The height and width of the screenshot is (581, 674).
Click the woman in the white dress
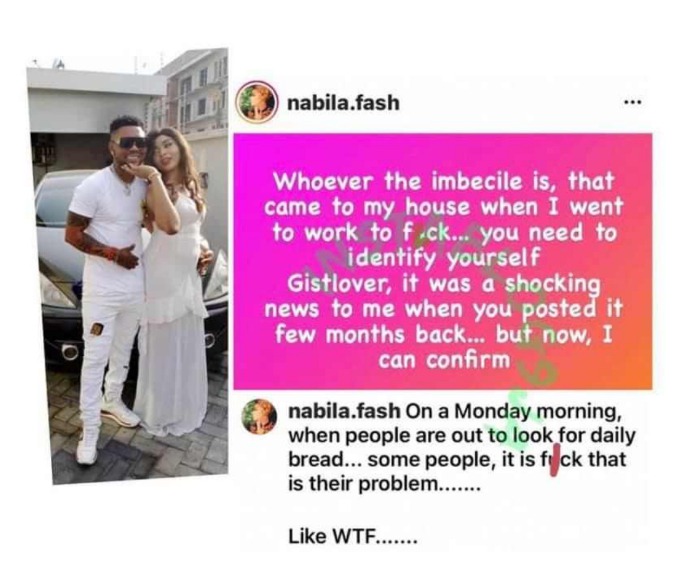[x=174, y=279]
